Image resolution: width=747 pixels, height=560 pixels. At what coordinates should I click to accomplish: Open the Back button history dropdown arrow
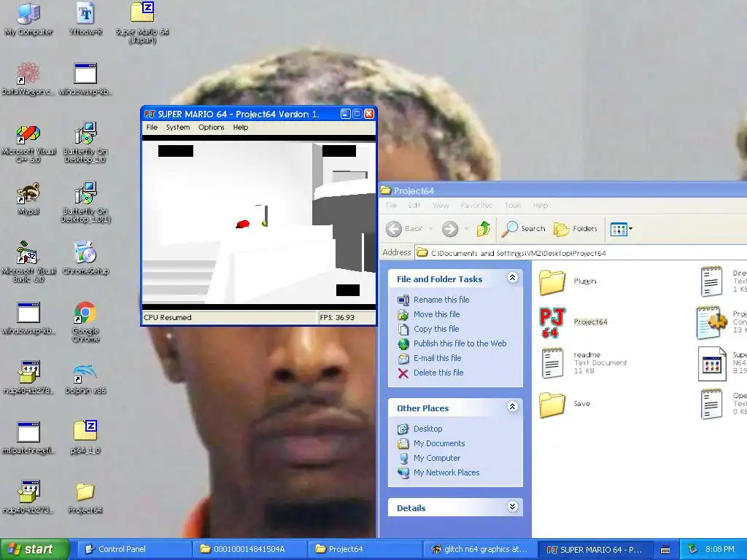coord(430,229)
